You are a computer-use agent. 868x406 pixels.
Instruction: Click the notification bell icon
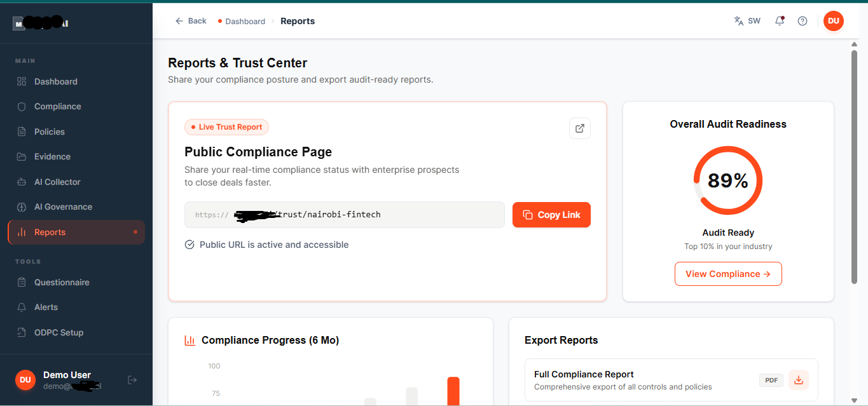coord(779,21)
